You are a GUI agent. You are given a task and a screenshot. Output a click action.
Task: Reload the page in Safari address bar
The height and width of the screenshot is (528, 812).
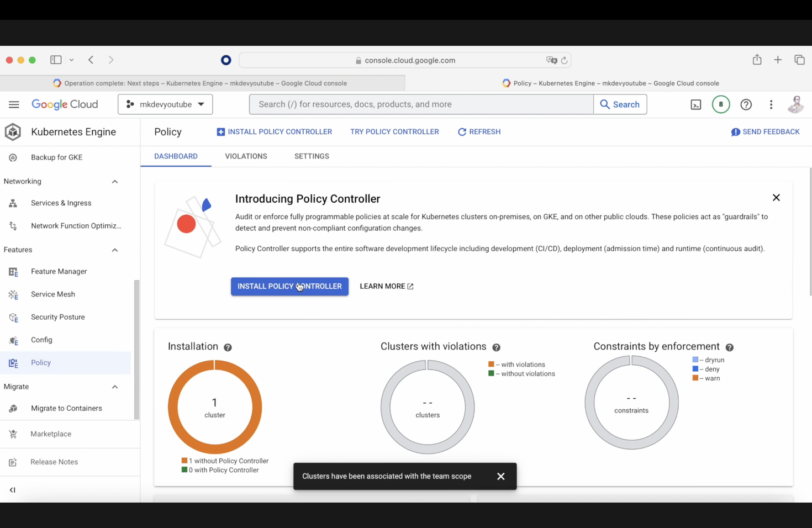(564, 60)
